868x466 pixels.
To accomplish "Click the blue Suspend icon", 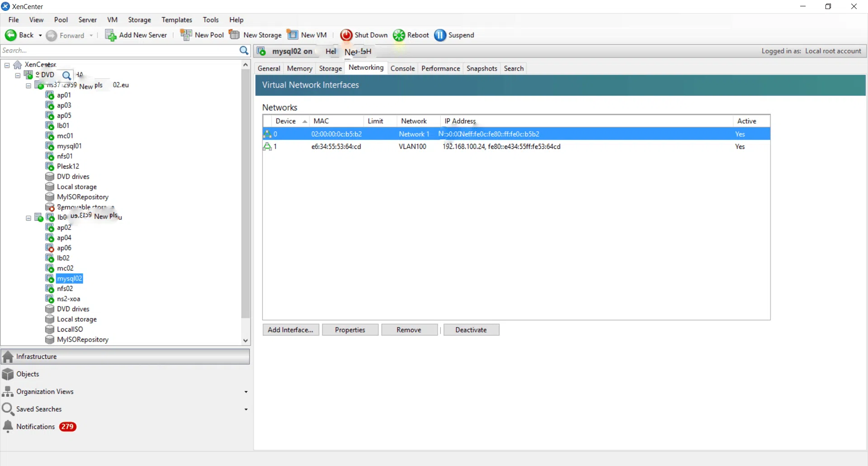I will pos(440,35).
